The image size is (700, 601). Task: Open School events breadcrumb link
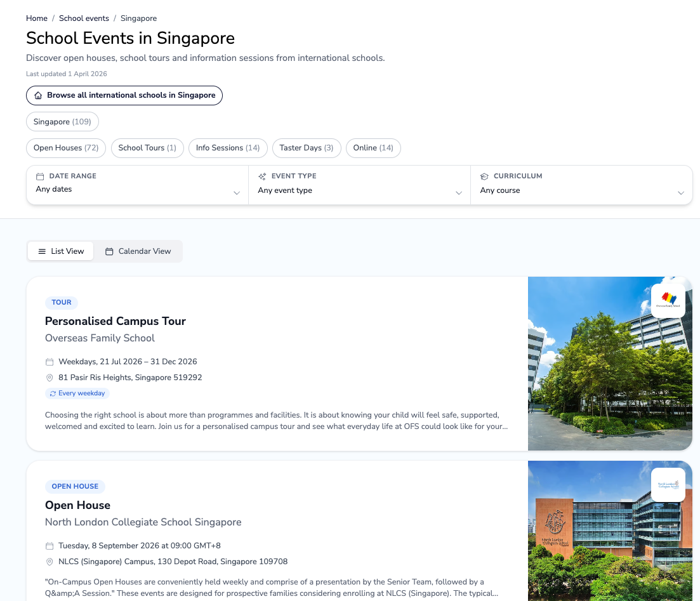pos(84,18)
